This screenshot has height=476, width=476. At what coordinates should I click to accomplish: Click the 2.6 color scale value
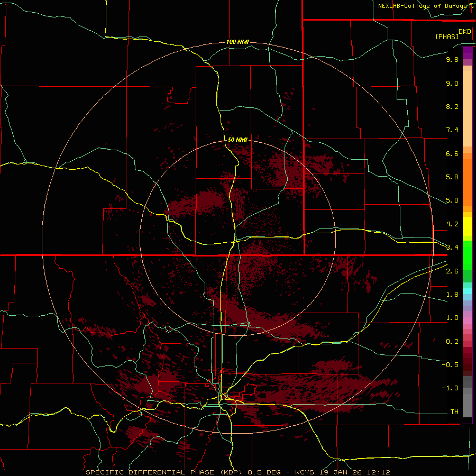click(x=452, y=271)
